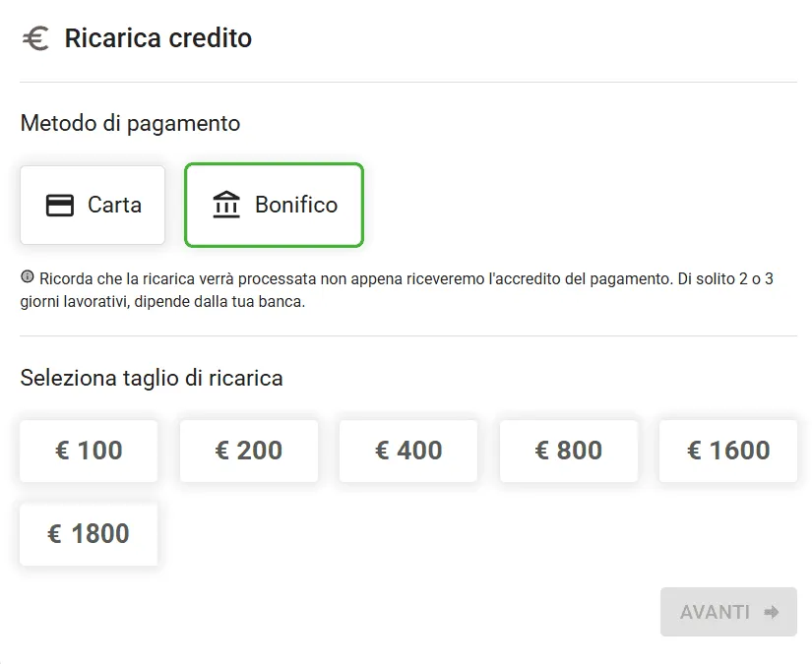Image resolution: width=812 pixels, height=664 pixels.
Task: Choose the € 200 recharge amount
Action: [249, 451]
